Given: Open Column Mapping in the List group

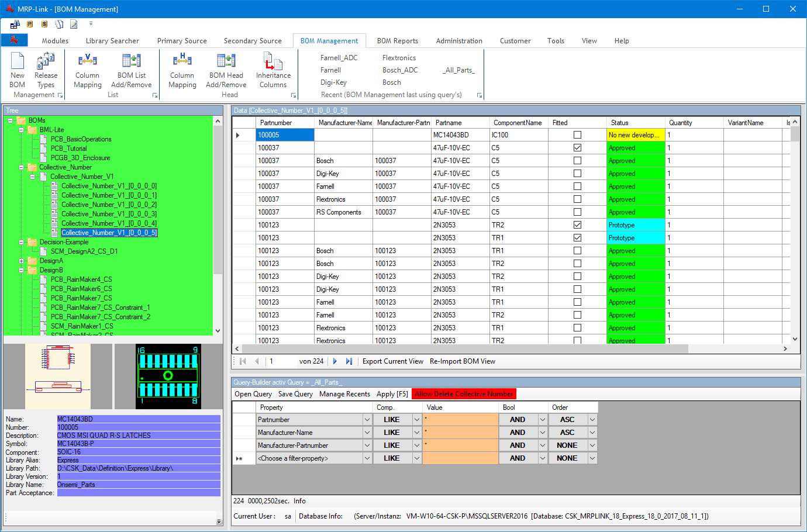Looking at the screenshot, I should coord(88,70).
